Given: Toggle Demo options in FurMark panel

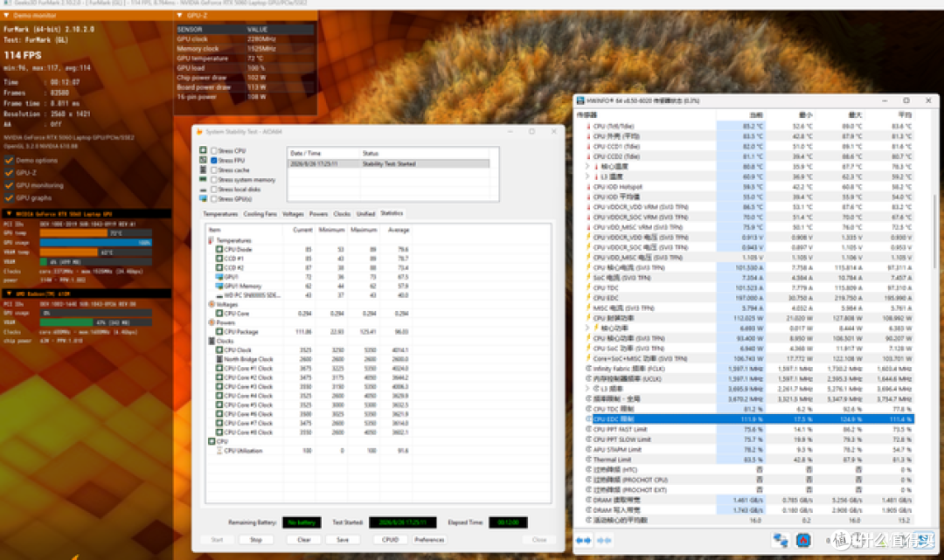Looking at the screenshot, I should click(x=9, y=160).
